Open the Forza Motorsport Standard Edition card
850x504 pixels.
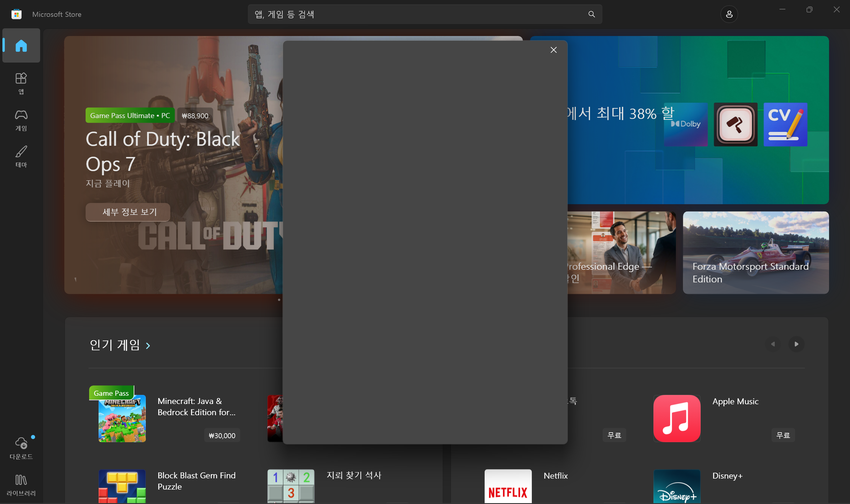756,253
